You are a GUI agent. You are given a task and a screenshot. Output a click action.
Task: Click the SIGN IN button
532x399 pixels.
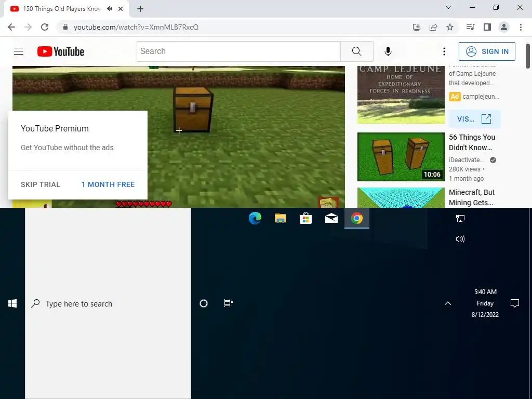pyautogui.click(x=487, y=51)
